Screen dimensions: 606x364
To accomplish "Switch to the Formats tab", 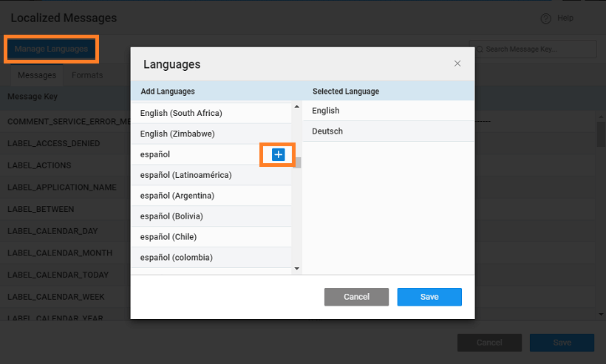I will 87,75.
